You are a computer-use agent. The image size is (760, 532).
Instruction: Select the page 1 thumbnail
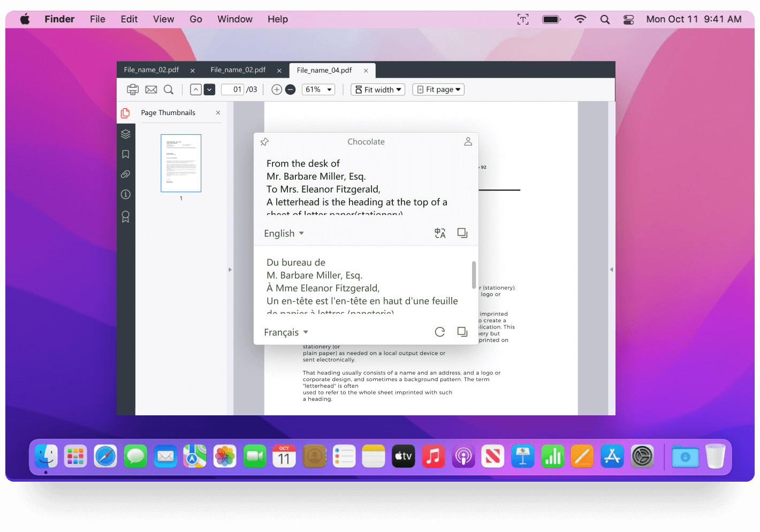click(x=181, y=163)
